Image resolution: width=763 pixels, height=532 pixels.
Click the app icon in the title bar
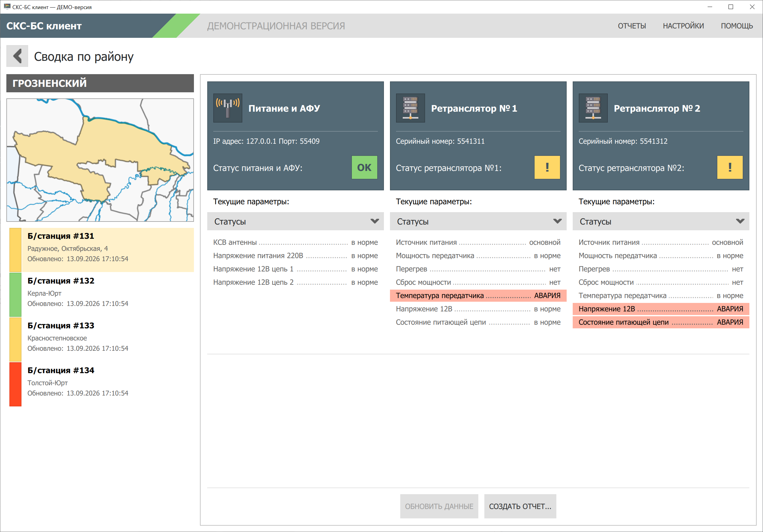7,7
